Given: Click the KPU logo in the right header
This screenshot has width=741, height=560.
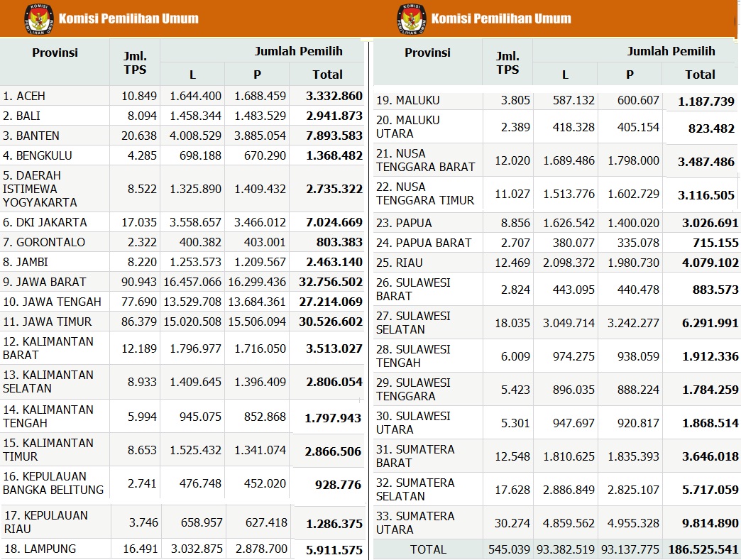Looking at the screenshot, I should [412, 18].
